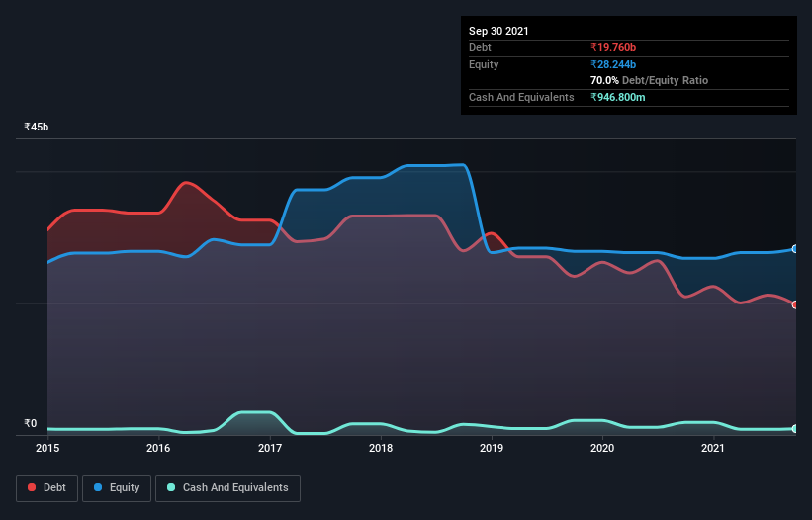This screenshot has height=520, width=812.
Task: Select the 2016 x-axis label
Action: click(158, 448)
